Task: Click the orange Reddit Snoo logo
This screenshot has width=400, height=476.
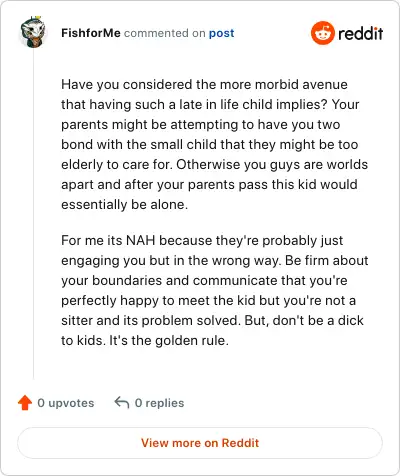Action: pos(322,33)
